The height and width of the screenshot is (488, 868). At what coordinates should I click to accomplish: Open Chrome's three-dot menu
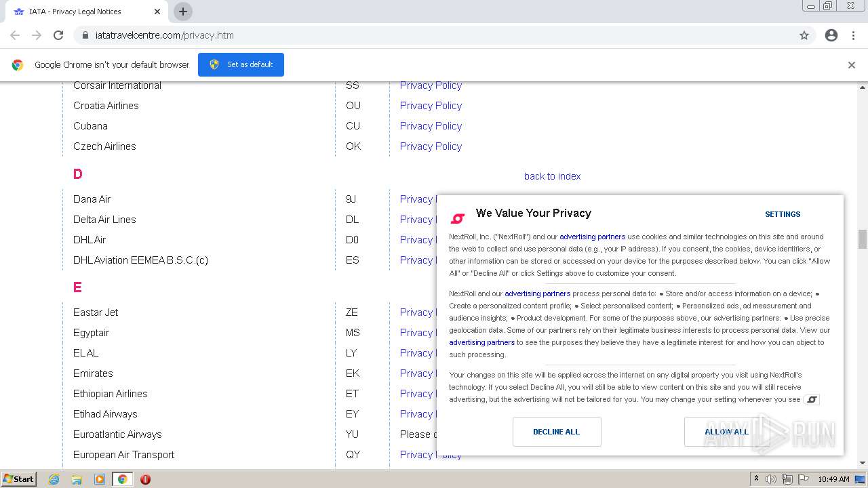[853, 35]
